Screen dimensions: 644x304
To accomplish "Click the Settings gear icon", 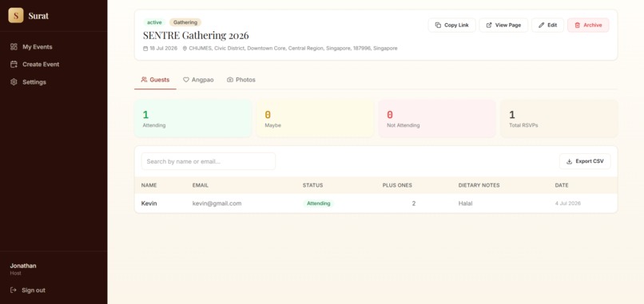I will [14, 82].
